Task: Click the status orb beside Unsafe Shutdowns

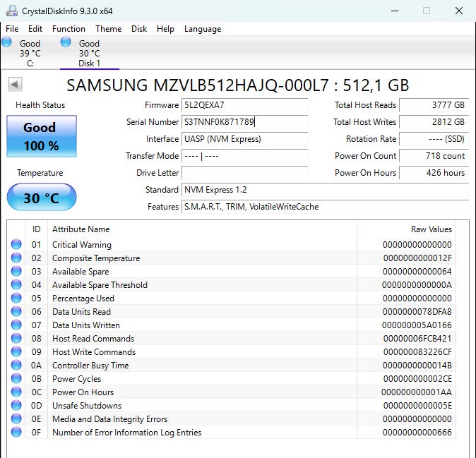Action: (16, 406)
